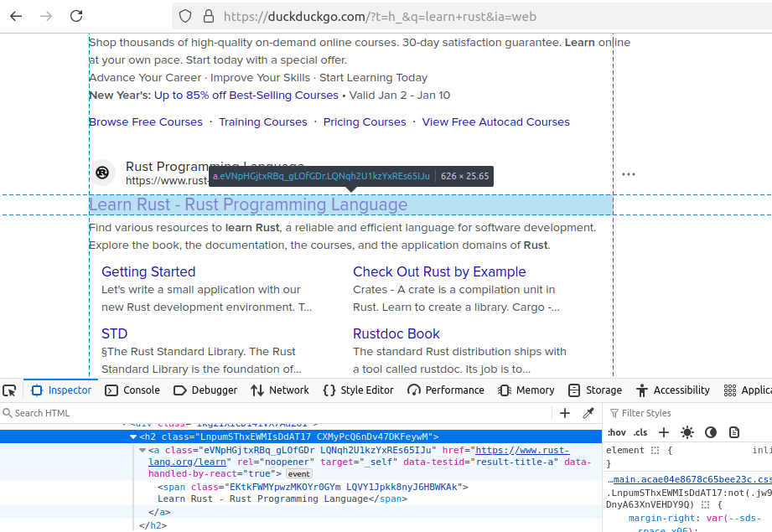The height and width of the screenshot is (532, 772).
Task: Open the Network tab
Action: (280, 390)
